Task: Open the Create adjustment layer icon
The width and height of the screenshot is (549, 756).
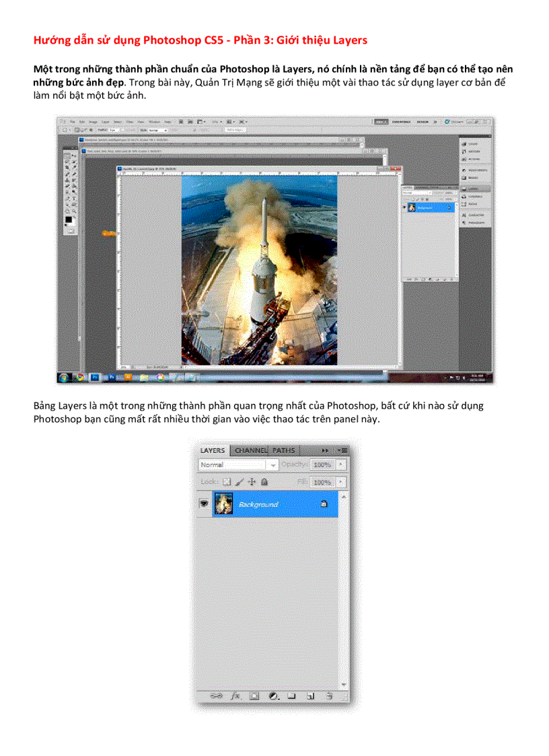Action: point(272,695)
